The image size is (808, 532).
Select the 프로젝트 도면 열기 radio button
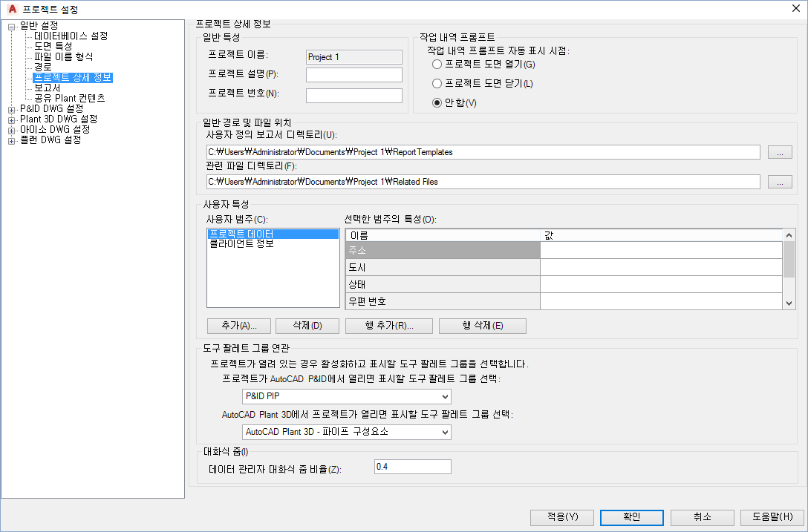pos(437,65)
